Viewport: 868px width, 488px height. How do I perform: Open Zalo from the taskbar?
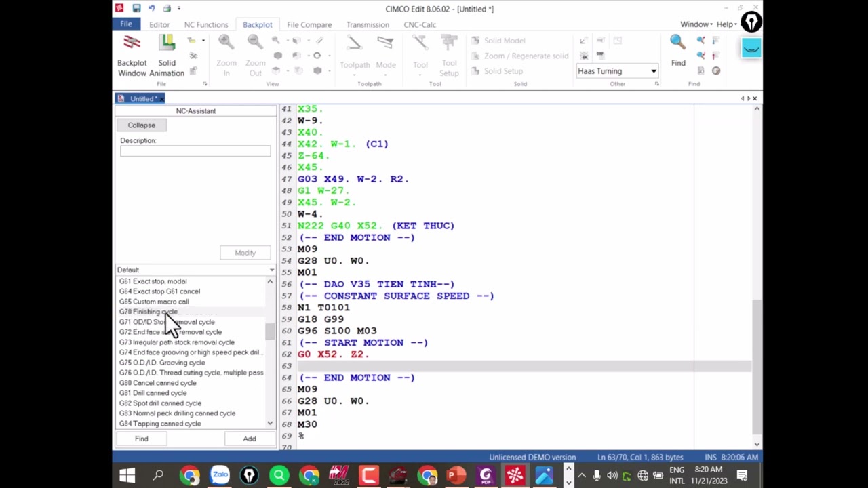(x=220, y=475)
